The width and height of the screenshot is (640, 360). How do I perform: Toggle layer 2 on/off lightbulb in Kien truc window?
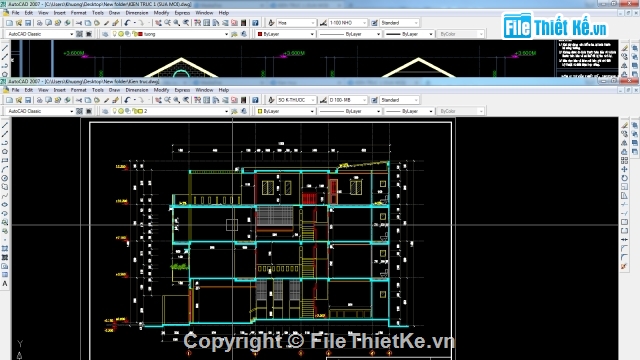(115, 111)
